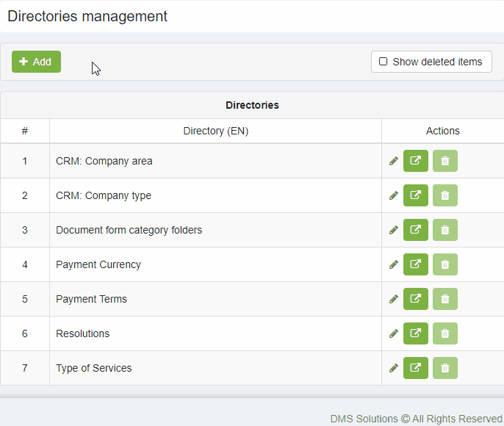Open the CRM: Company type directory
The width and height of the screenshot is (504, 426).
coord(416,195)
